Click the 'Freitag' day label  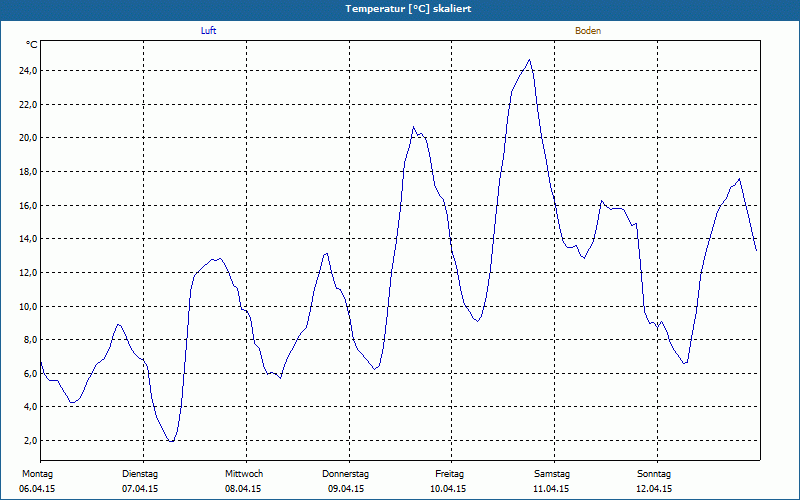tap(449, 474)
